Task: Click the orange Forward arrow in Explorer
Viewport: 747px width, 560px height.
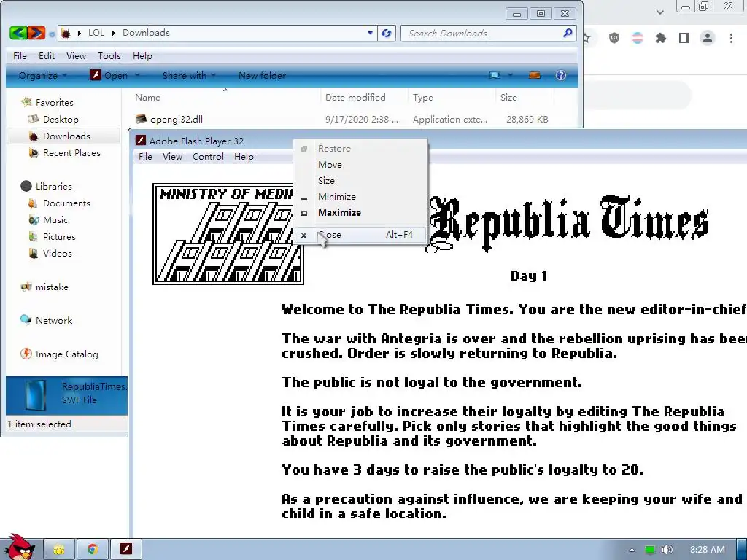Action: pos(36,33)
